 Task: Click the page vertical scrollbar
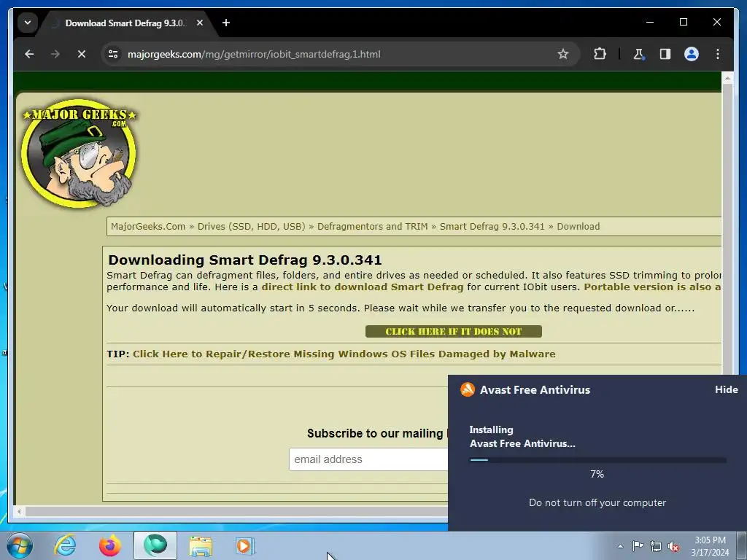point(727,228)
